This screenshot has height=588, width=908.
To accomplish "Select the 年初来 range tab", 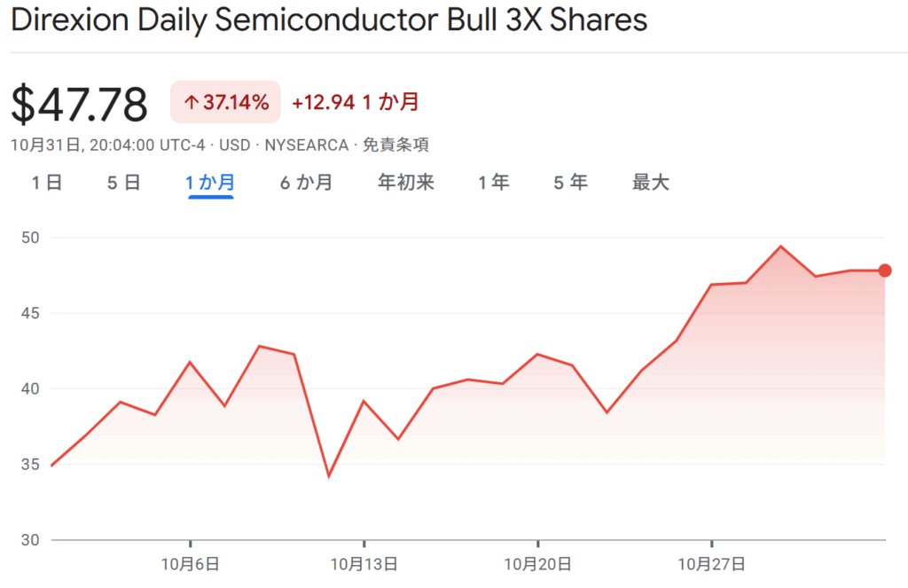I will 405,183.
